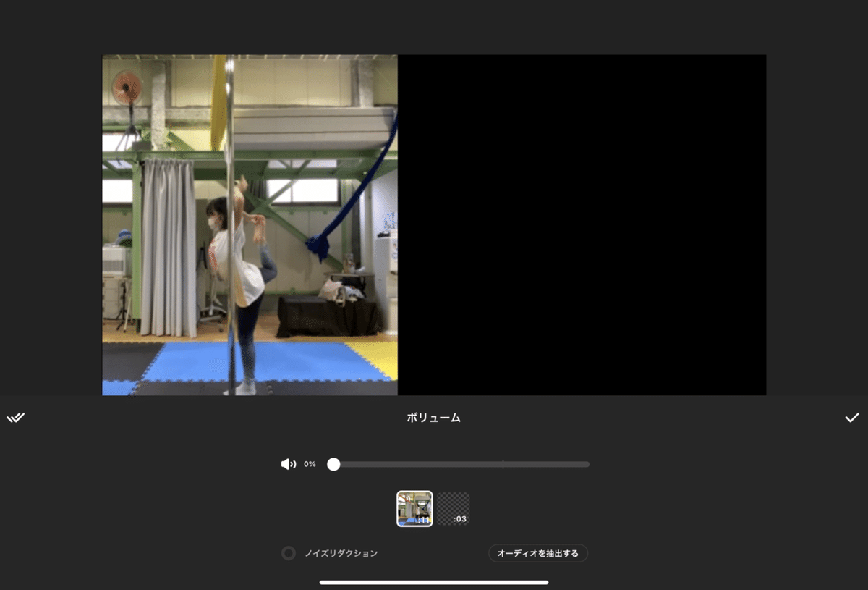The image size is (868, 590).
Task: Click the volume slider handle at 0%
Action: (333, 464)
